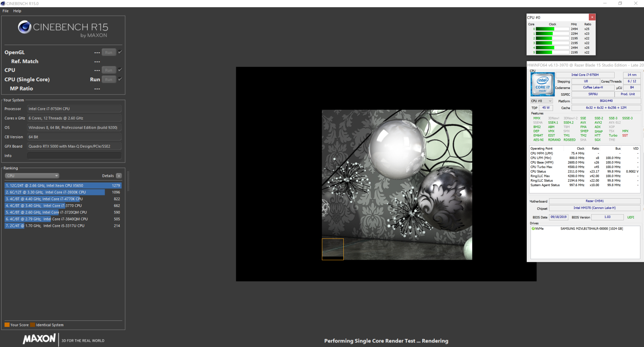The image size is (644, 347).
Task: Select the Xeon X5650 ranking entry
Action: [x=63, y=185]
